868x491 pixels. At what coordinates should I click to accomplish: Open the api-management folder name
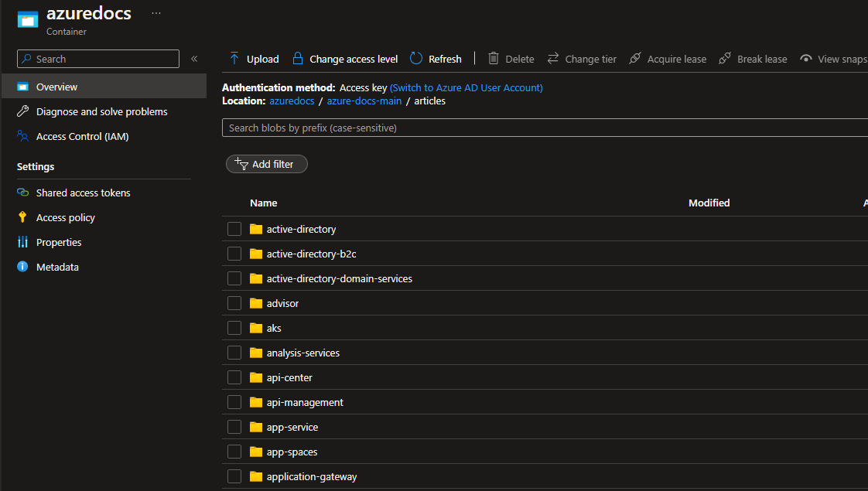[305, 402]
